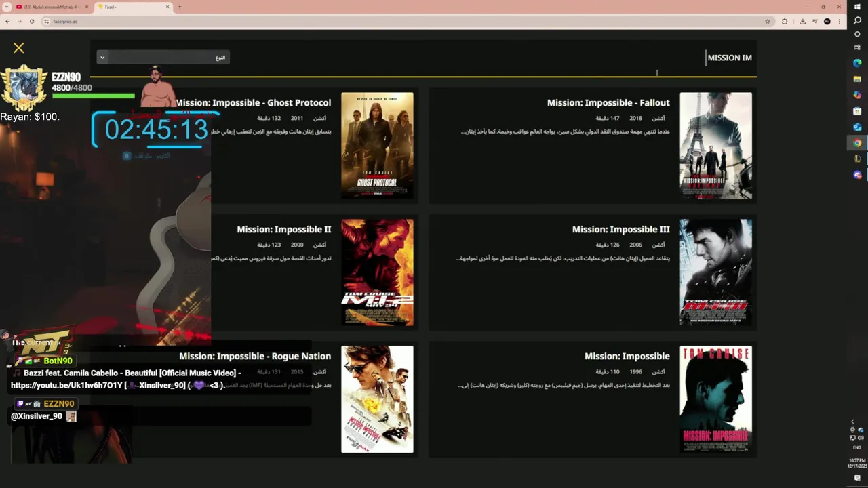This screenshot has height=488, width=868.
Task: Reload the faselplus.ac page
Action: [31, 21]
